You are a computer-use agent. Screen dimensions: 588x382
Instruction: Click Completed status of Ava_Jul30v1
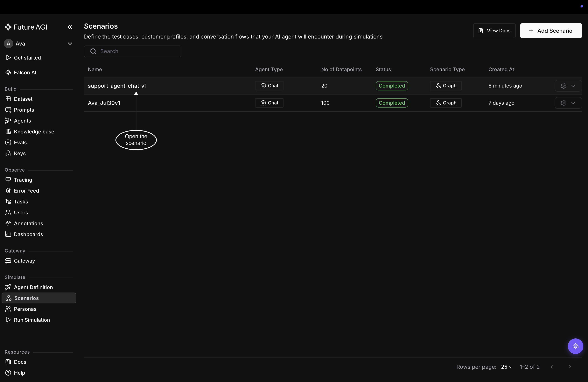point(392,103)
